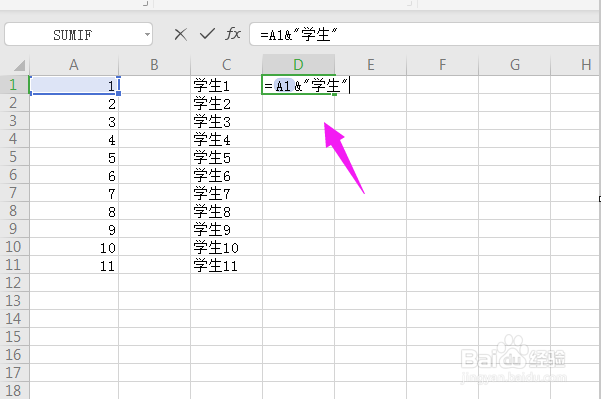Select column F header
The image size is (601, 399).
pyautogui.click(x=443, y=65)
